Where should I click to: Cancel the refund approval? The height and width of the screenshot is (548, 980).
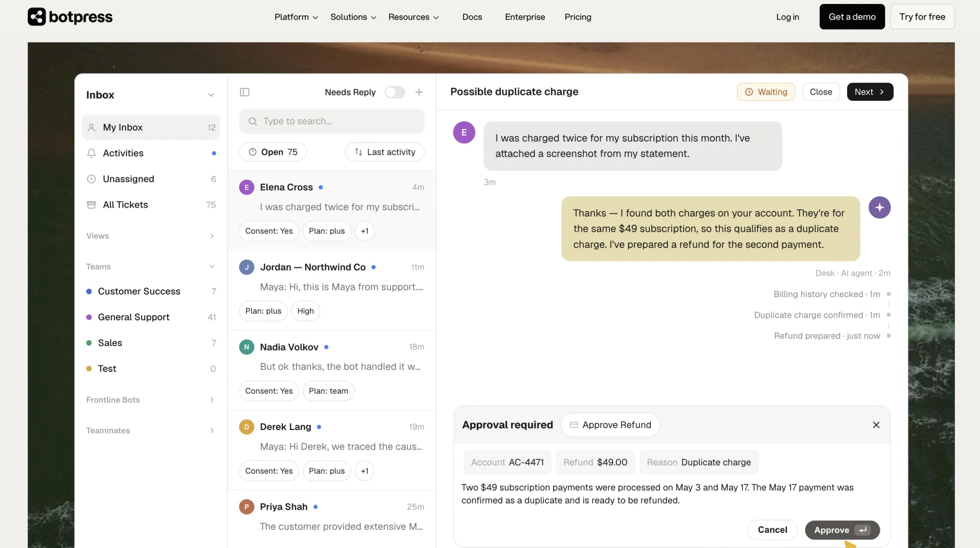tap(772, 530)
